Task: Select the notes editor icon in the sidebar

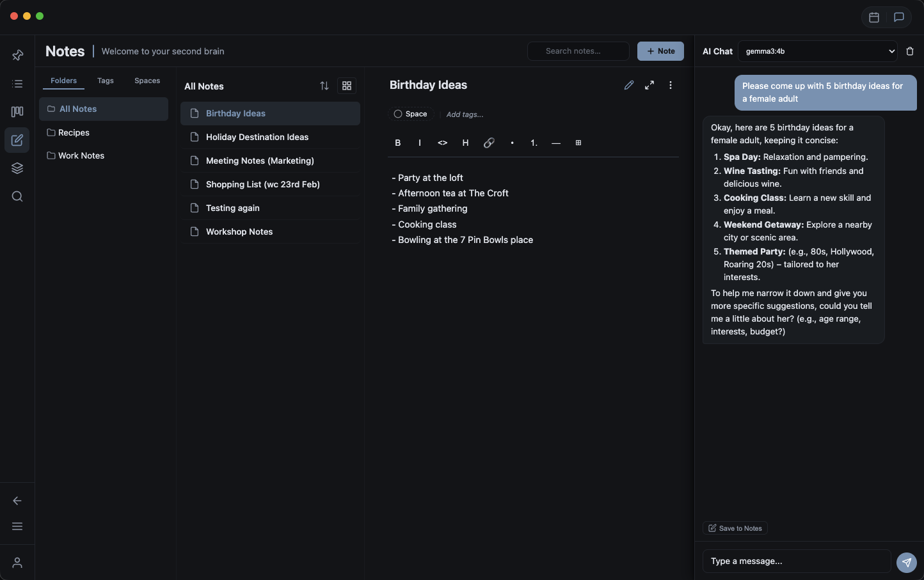Action: point(17,140)
